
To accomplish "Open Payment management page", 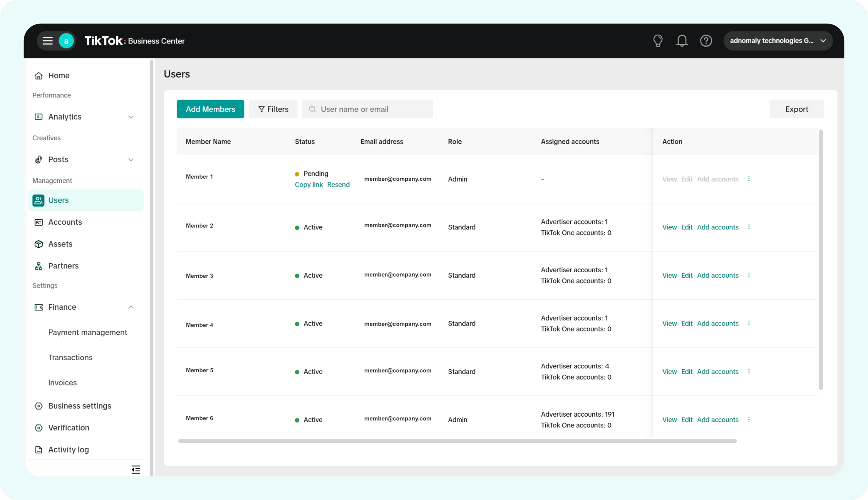I will (88, 332).
